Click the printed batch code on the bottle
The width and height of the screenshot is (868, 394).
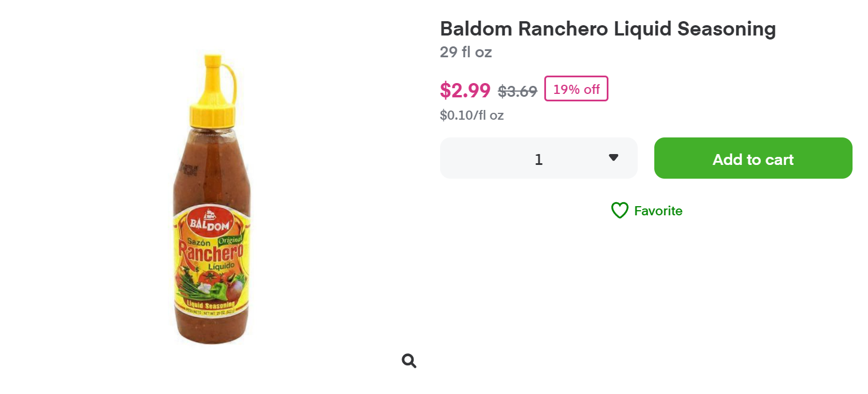[187, 169]
